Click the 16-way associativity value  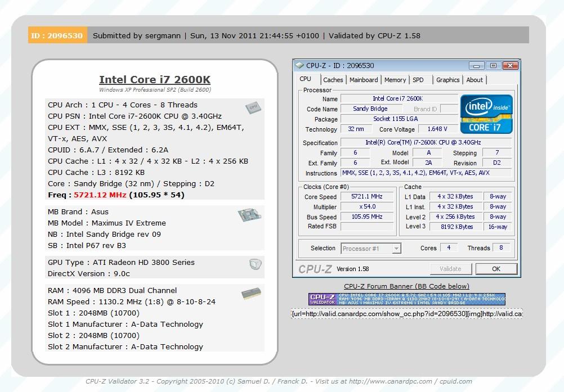(498, 227)
